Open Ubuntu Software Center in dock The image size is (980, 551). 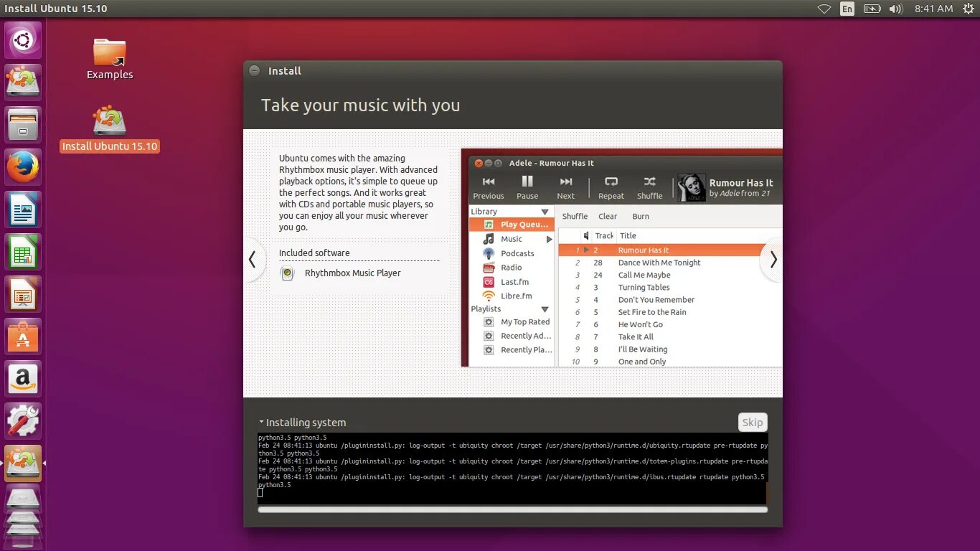(23, 336)
